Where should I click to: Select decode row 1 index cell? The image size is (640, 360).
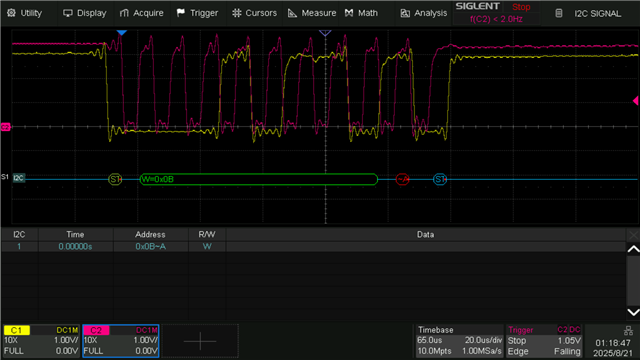click(19, 247)
